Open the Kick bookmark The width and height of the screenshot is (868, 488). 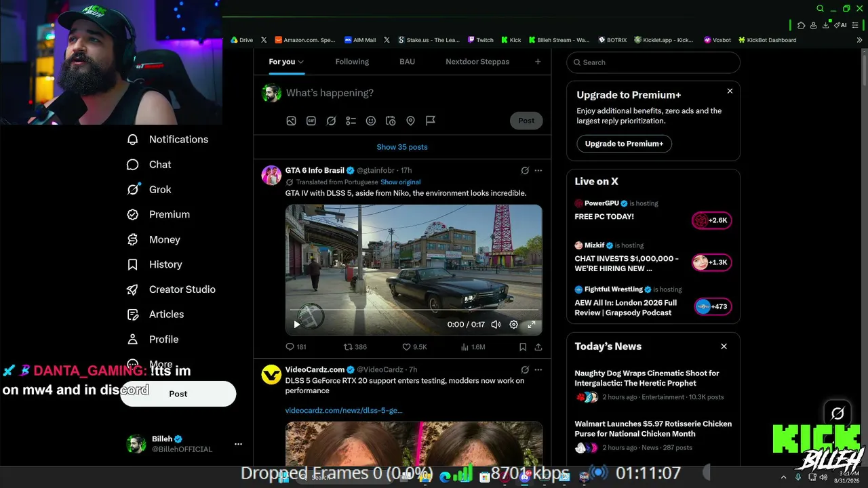[x=511, y=40]
